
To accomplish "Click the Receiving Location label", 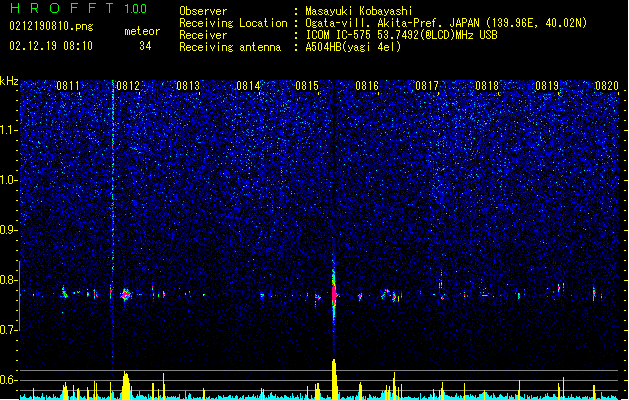I will click(x=233, y=23).
